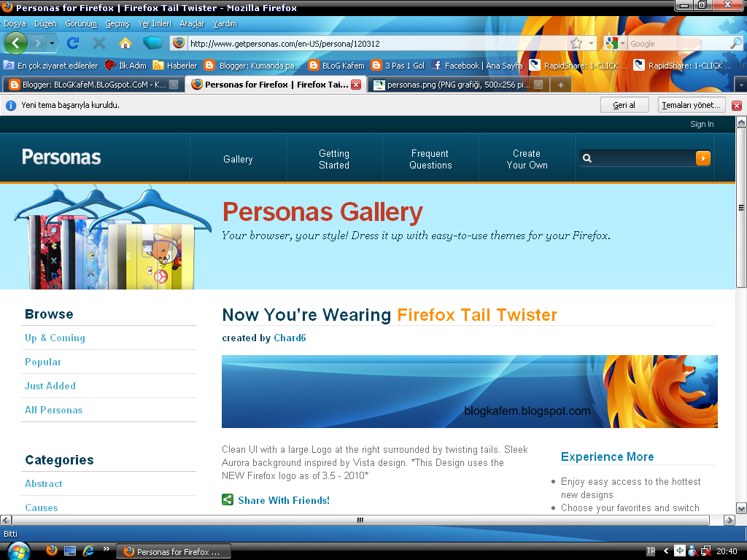Click the Forward navigation arrow
The image size is (747, 560).
tap(38, 43)
